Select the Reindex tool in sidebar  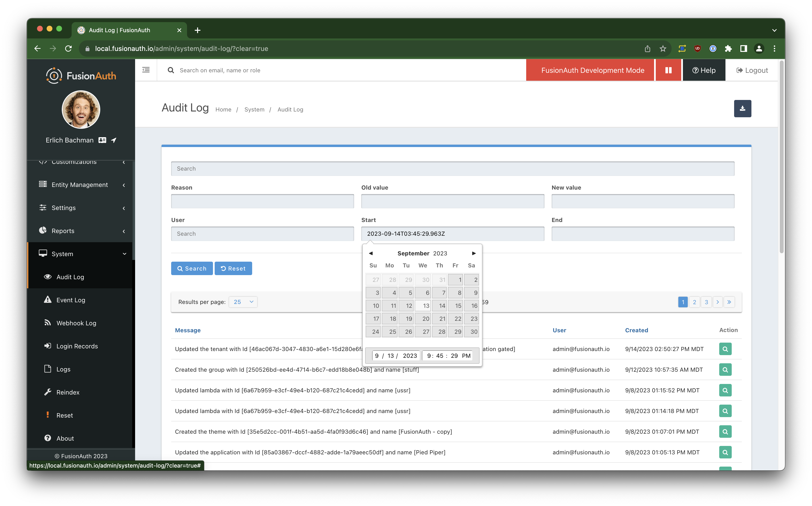[68, 392]
